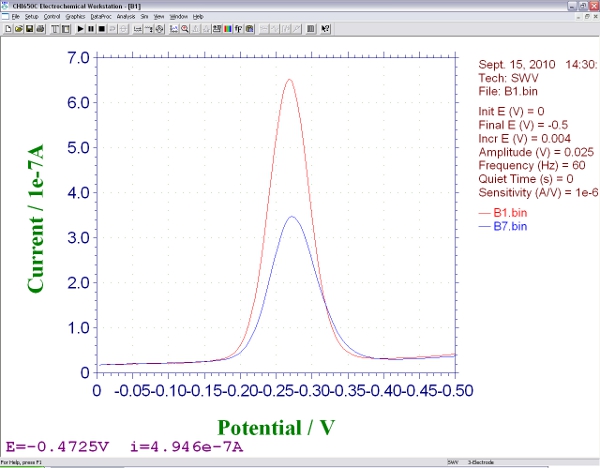Click the New file toolbar icon
Image resolution: width=600 pixels, height=468 pixels.
7,29
